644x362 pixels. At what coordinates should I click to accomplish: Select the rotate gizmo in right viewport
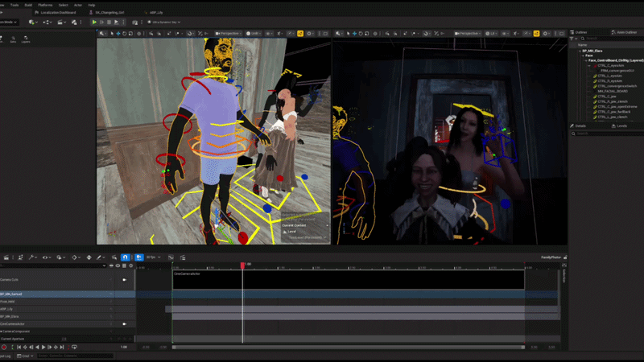[x=361, y=34]
